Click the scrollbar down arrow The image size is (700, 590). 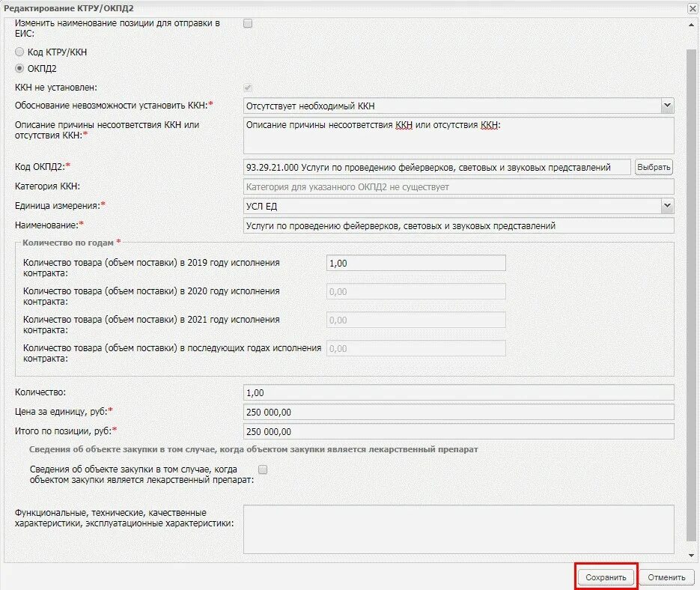tap(691, 556)
